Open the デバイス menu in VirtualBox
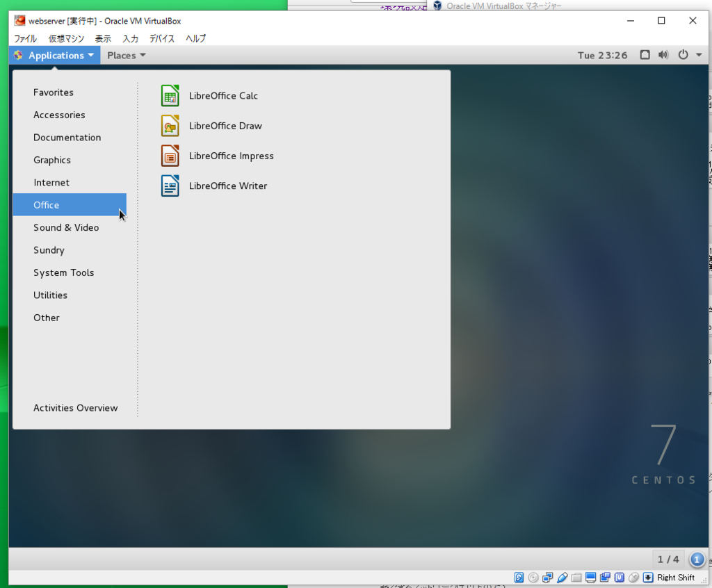 click(x=162, y=39)
